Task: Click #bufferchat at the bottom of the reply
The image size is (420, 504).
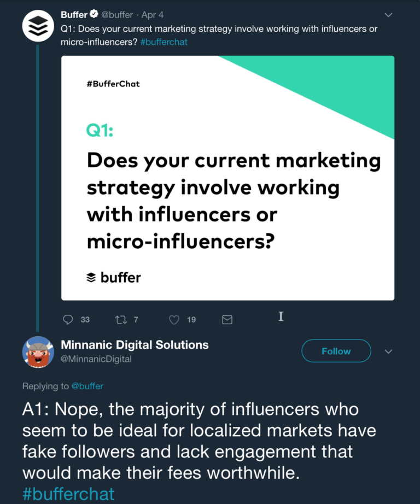Action: pyautogui.click(x=68, y=494)
